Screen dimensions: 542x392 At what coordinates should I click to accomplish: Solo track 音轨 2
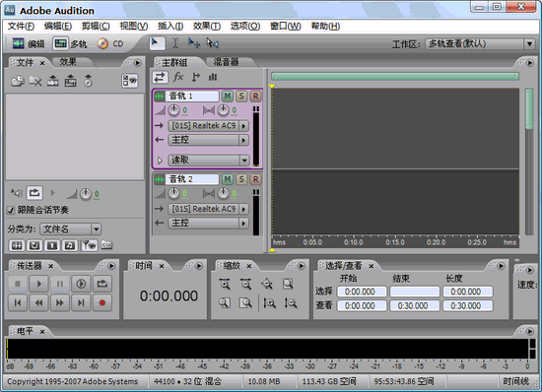point(241,179)
